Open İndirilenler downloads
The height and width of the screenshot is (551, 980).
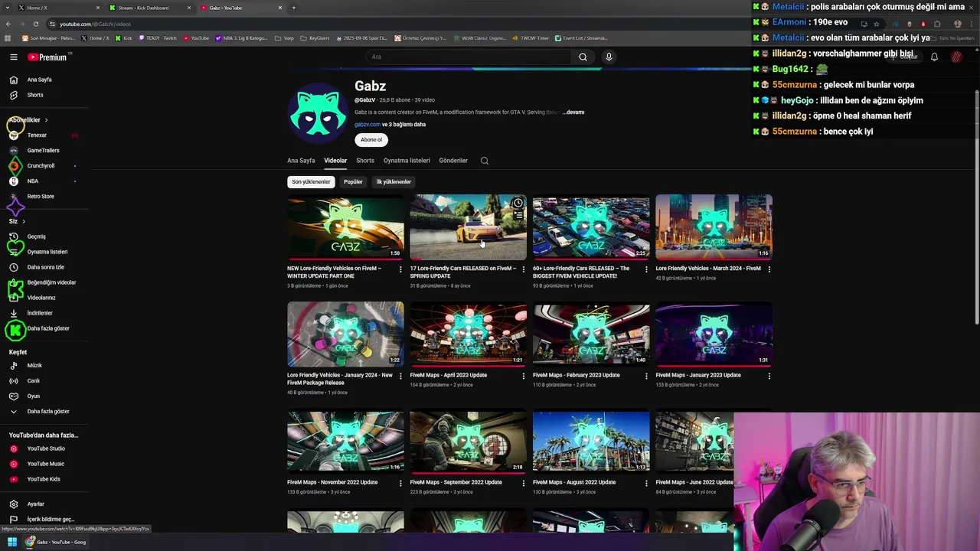pos(40,313)
